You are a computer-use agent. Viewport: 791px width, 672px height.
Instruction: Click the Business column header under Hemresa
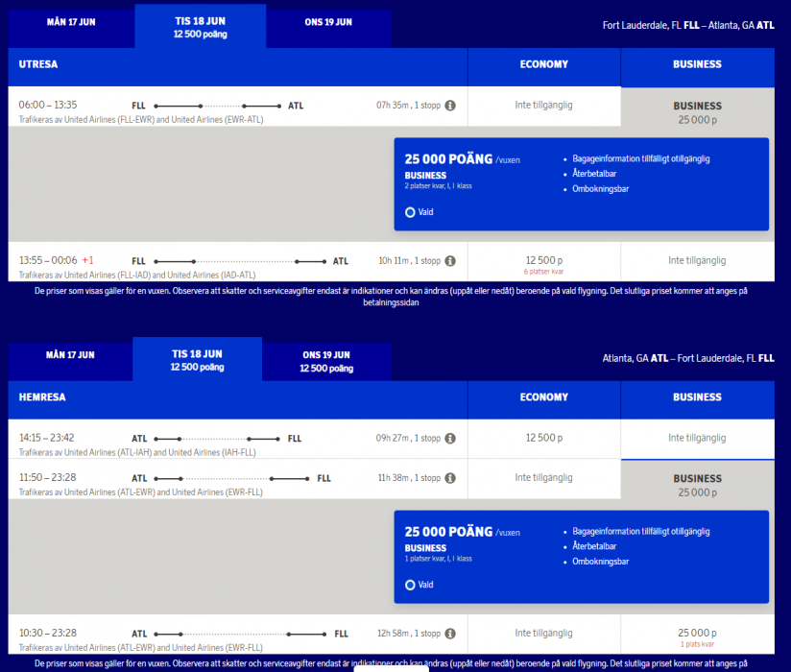[x=697, y=397]
